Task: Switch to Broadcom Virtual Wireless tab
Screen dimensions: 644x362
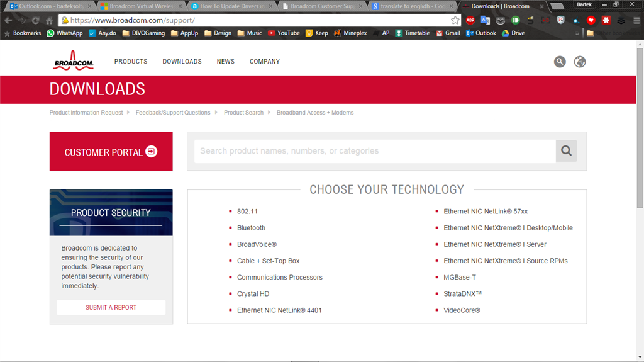Action: coord(141,6)
